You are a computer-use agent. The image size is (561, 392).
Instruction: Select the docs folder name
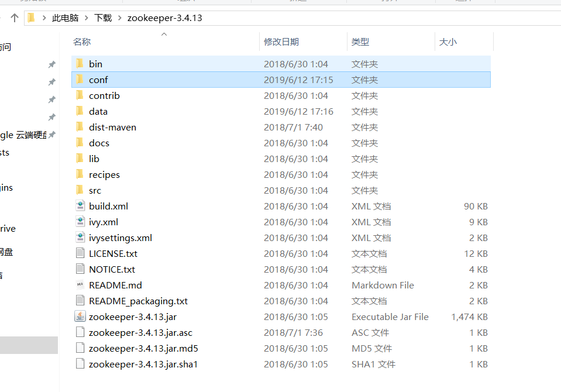click(99, 143)
